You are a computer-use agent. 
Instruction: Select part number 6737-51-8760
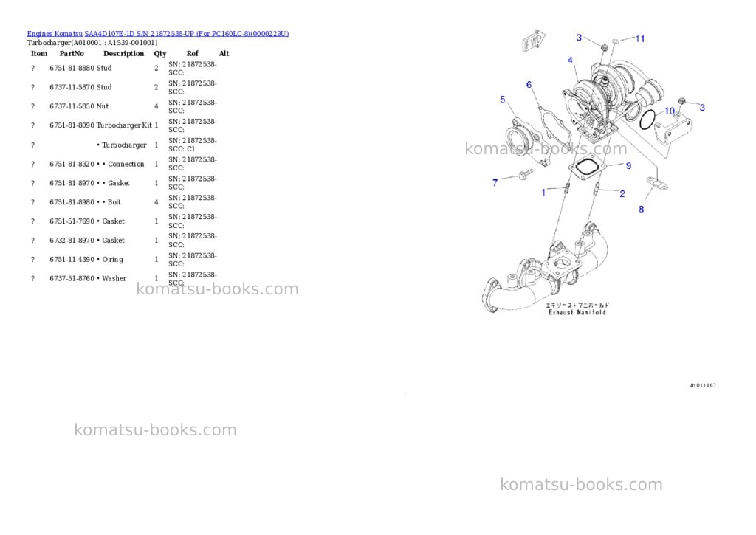pyautogui.click(x=72, y=279)
